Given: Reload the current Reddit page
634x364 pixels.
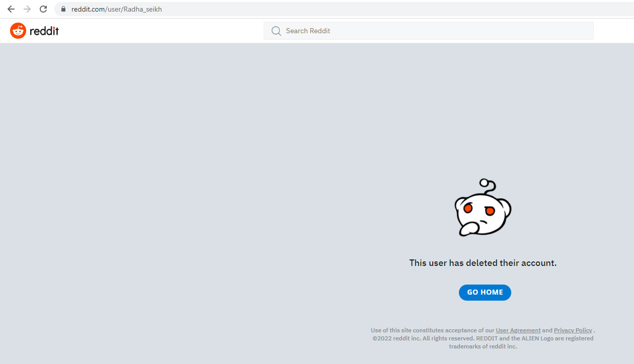Looking at the screenshot, I should [43, 9].
